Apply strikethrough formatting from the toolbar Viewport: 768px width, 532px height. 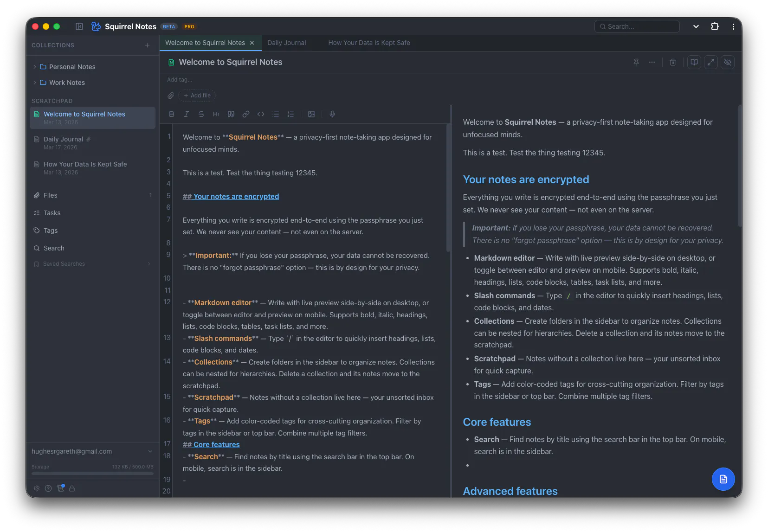click(201, 114)
